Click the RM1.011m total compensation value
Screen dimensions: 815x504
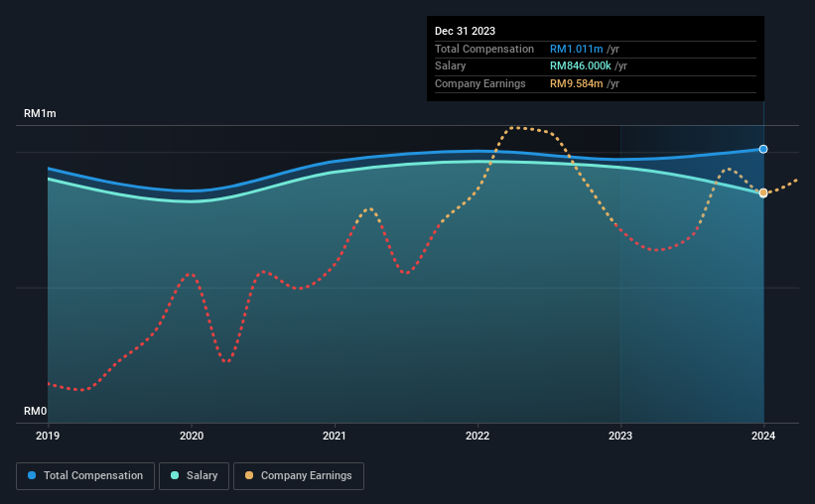(x=577, y=49)
